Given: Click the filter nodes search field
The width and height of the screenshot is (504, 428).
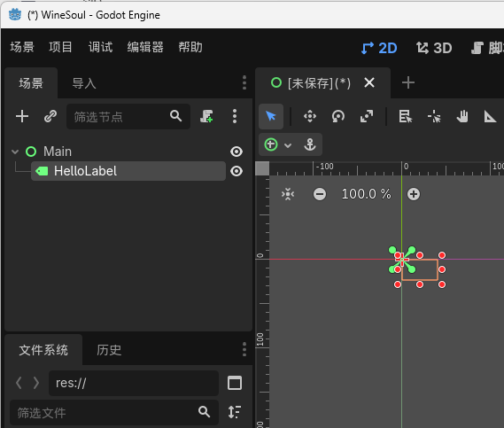Looking at the screenshot, I should (128, 116).
